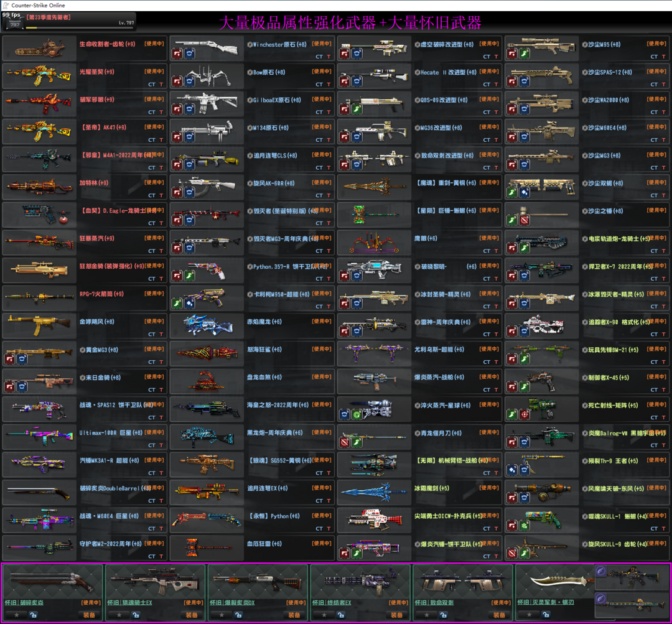Click the lock icon under 怀旧|破碎炙焰

(33, 615)
